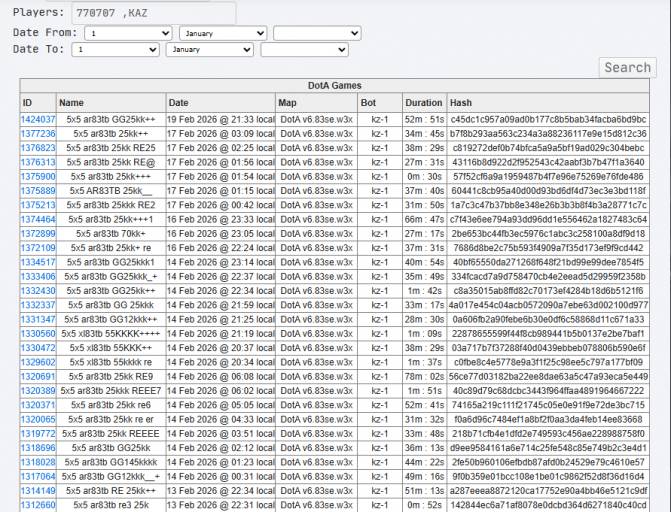This screenshot has width=671, height=512.
Task: Select date '13 Feb 2026 @ 22:31 local'
Action: [x=220, y=505]
